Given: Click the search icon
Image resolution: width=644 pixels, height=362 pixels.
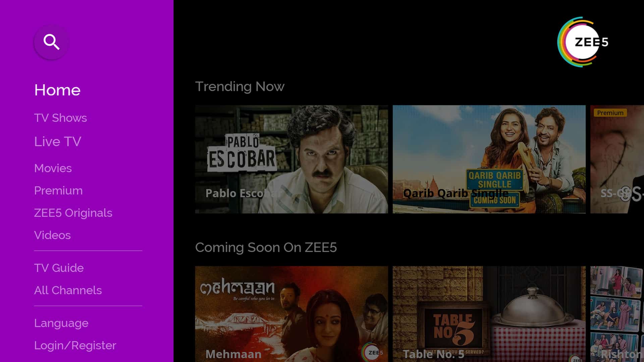Looking at the screenshot, I should pos(51,42).
